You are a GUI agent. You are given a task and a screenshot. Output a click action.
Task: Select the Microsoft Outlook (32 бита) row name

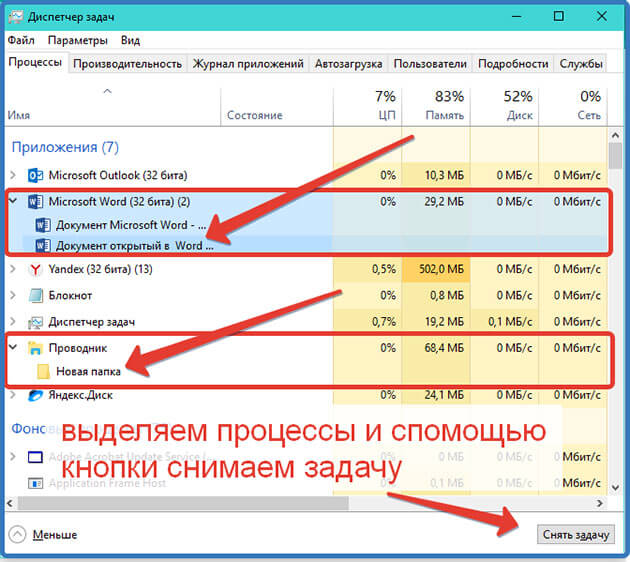118,176
